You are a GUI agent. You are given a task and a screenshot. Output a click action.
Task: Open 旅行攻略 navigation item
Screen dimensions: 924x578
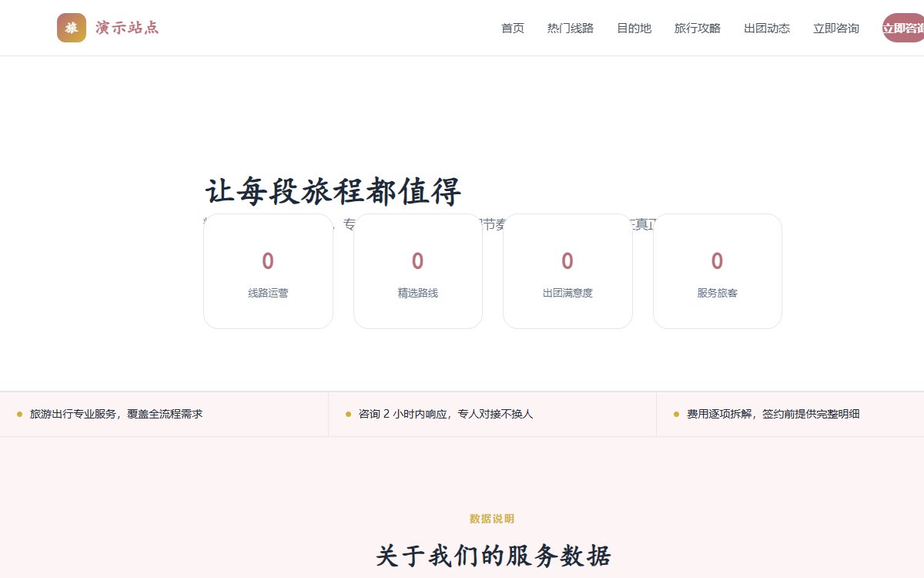click(x=698, y=29)
